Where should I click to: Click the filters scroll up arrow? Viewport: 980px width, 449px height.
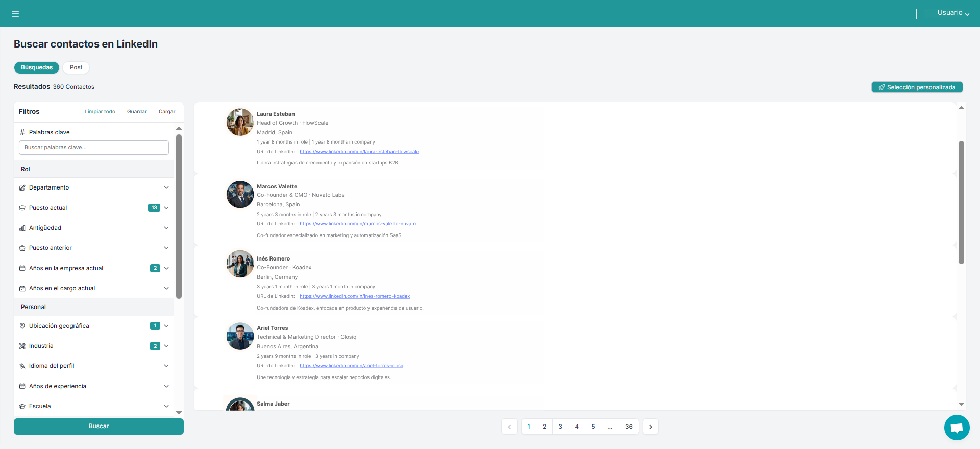179,129
